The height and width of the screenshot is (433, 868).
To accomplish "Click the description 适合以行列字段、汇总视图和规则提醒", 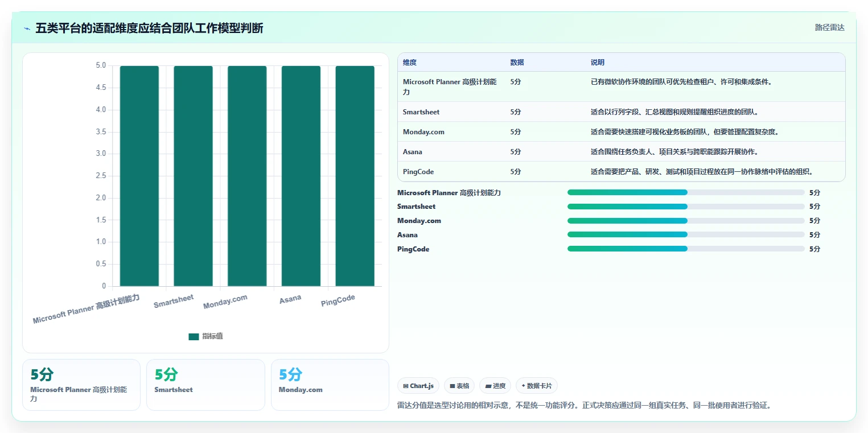I will (x=674, y=112).
